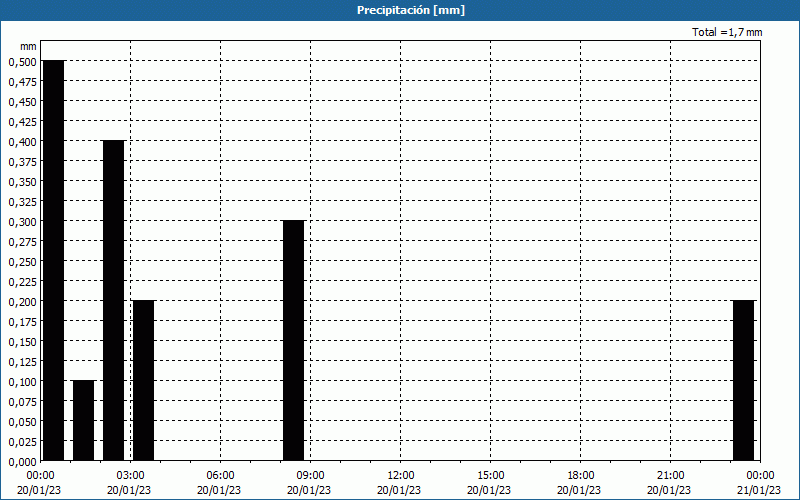Click the 12:00 time label
Viewport: 800px width, 500px height.
[401, 476]
